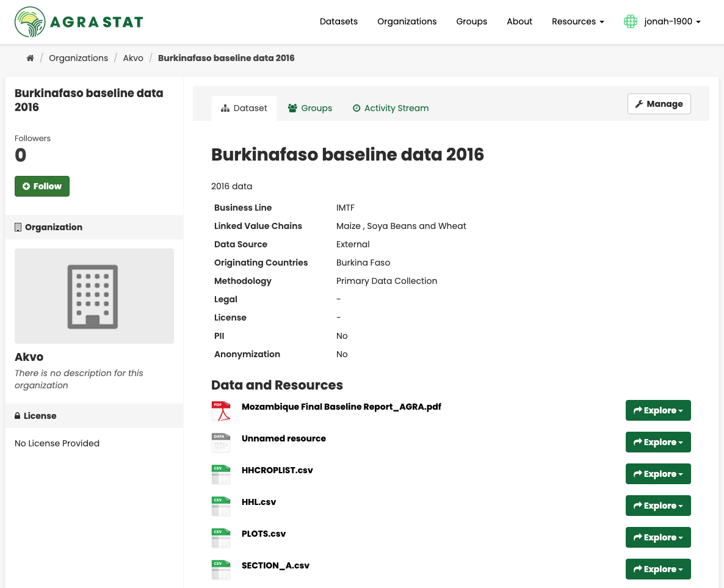Follow this dataset
Viewport: 724px width, 588px height.
(42, 186)
